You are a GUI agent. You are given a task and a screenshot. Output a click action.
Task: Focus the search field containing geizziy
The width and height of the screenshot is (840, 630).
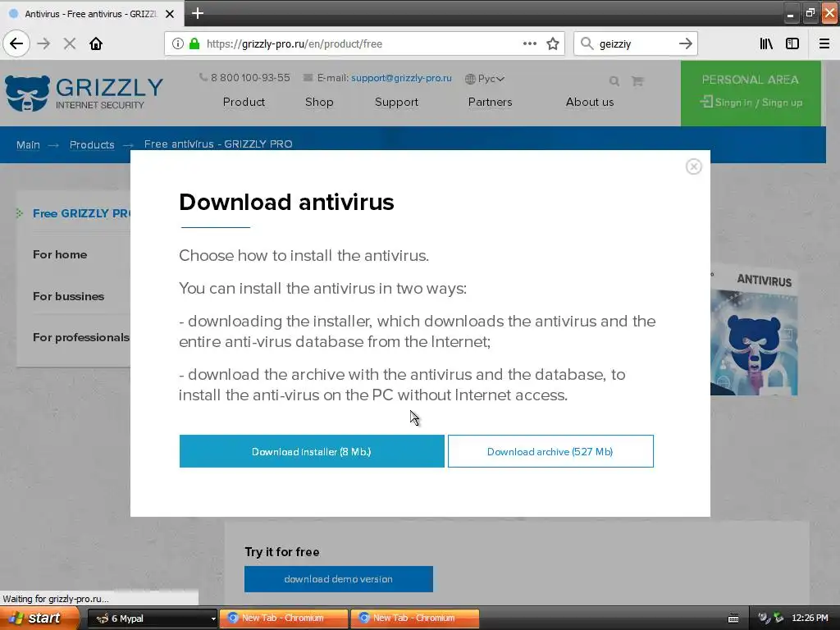tap(635, 44)
